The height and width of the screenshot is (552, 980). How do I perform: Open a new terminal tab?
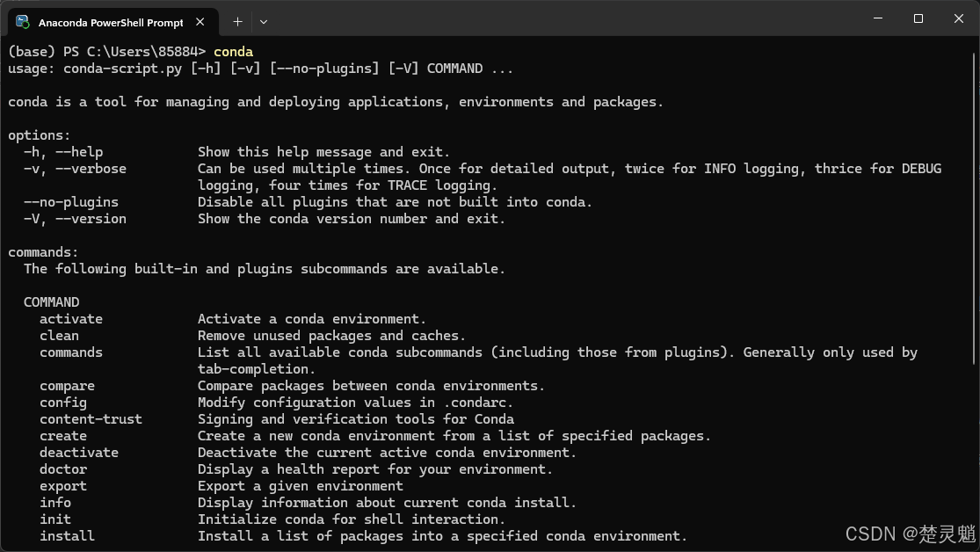(x=237, y=22)
